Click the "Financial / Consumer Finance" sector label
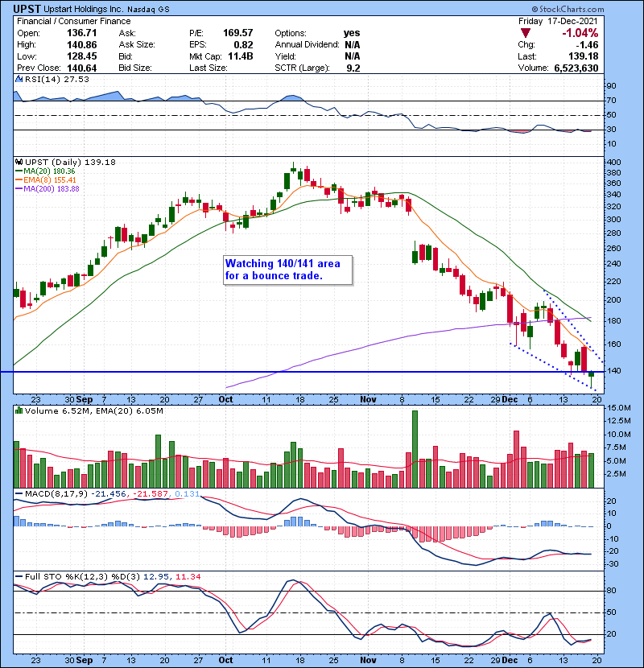 pyautogui.click(x=74, y=21)
